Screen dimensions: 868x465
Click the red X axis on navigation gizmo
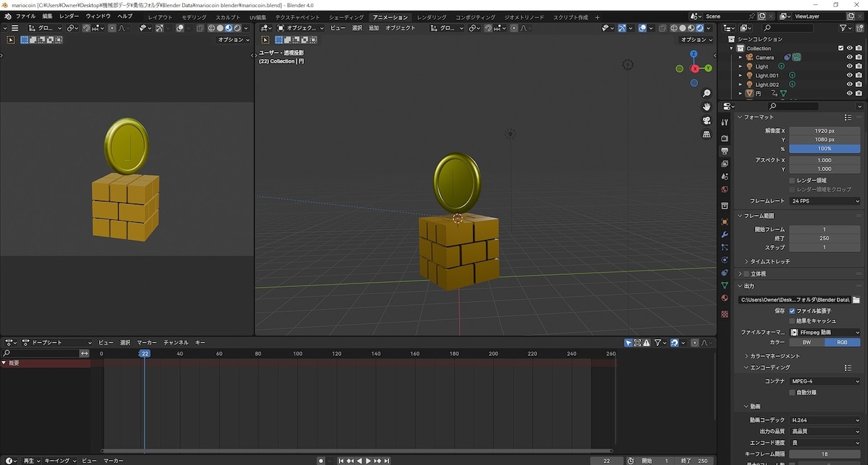[695, 69]
